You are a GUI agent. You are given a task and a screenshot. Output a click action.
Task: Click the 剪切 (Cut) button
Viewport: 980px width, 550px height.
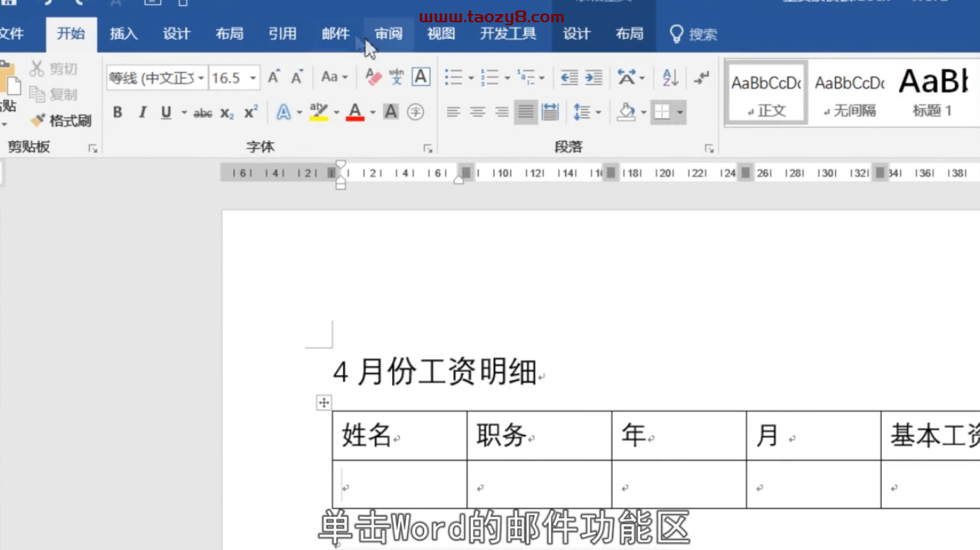tap(53, 69)
